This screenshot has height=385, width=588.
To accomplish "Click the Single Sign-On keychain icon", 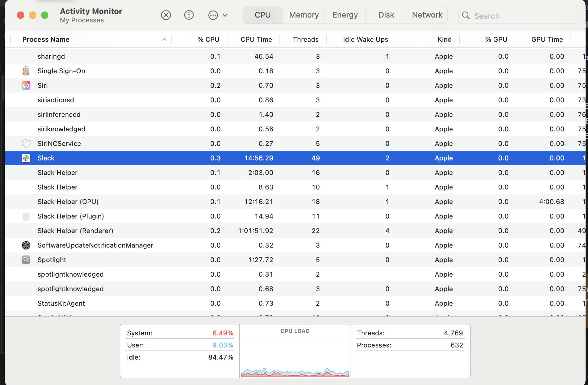I will (26, 71).
